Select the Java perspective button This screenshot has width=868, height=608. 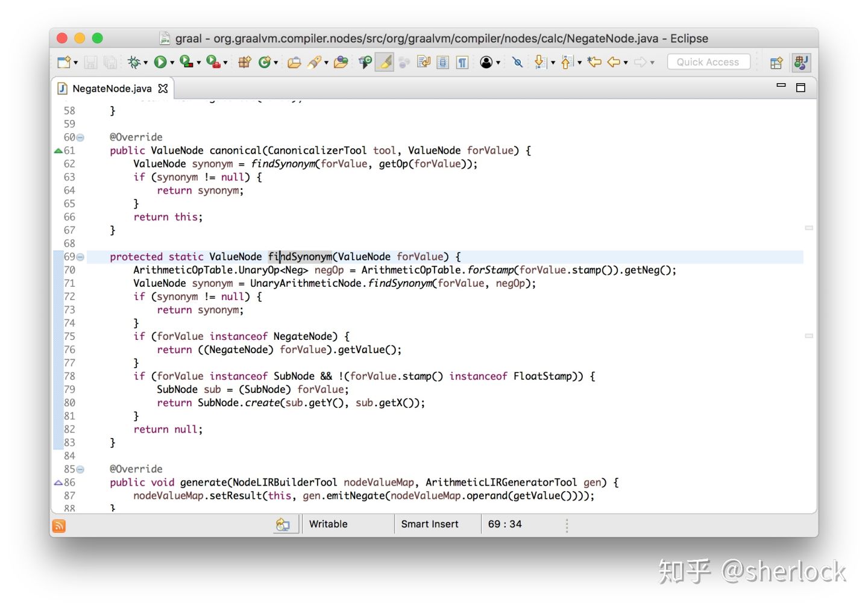click(x=801, y=62)
